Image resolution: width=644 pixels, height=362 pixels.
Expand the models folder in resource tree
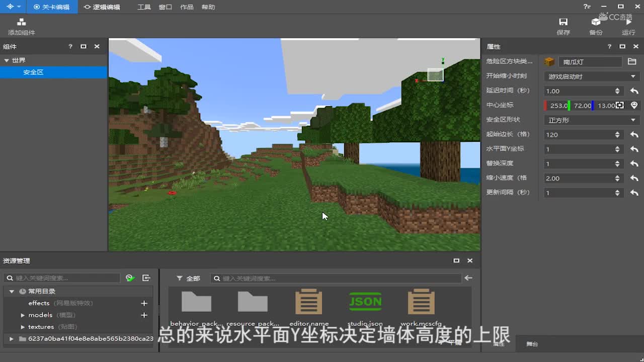[23, 315]
